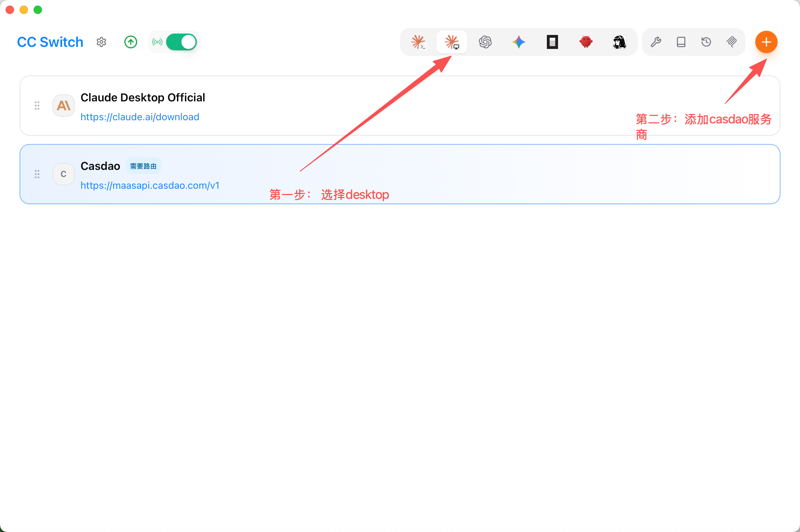Select the black square app icon
800x532 pixels.
tap(552, 42)
